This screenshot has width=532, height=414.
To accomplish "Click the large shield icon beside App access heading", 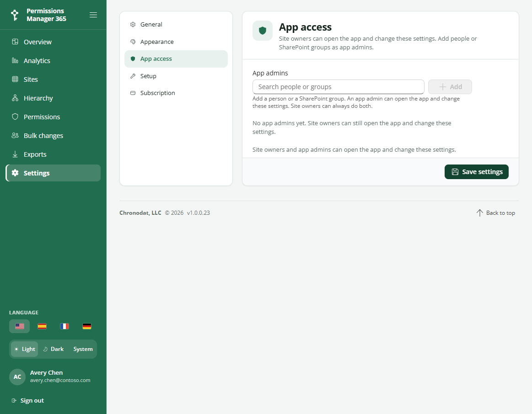I will pyautogui.click(x=262, y=31).
